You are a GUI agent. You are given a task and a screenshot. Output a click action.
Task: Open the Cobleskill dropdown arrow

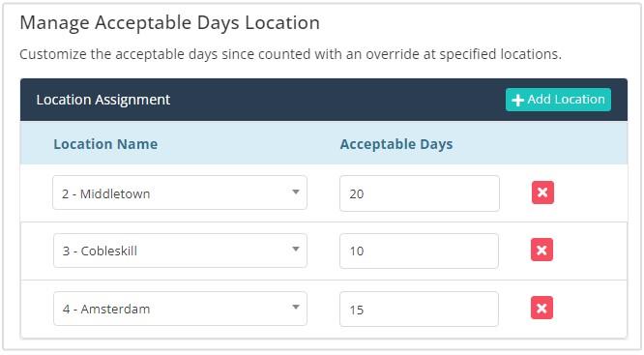[x=295, y=249]
